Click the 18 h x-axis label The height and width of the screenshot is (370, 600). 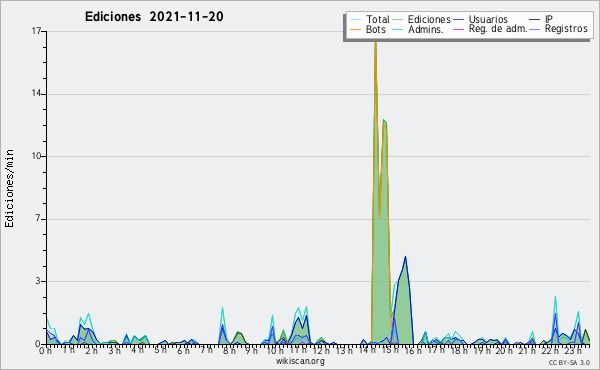tap(459, 350)
